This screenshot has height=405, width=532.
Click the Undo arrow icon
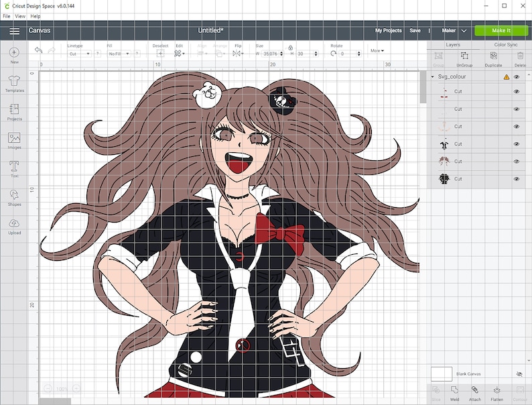point(38,50)
